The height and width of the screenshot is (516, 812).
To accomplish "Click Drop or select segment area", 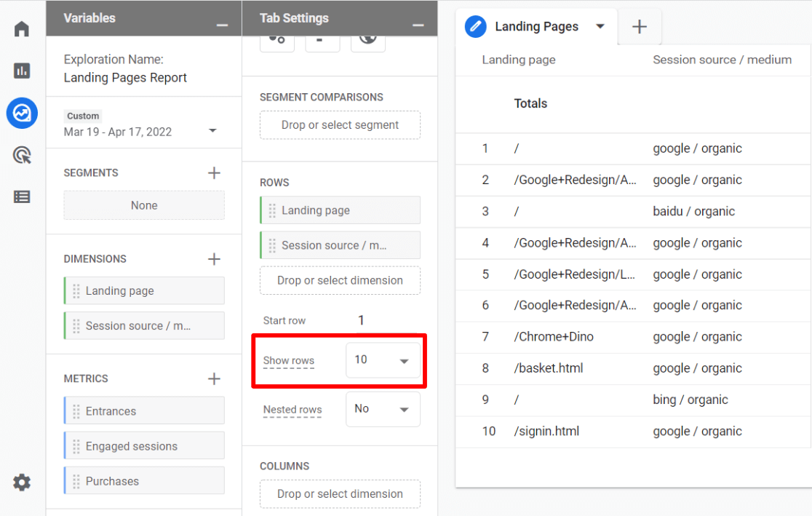I will [x=340, y=125].
